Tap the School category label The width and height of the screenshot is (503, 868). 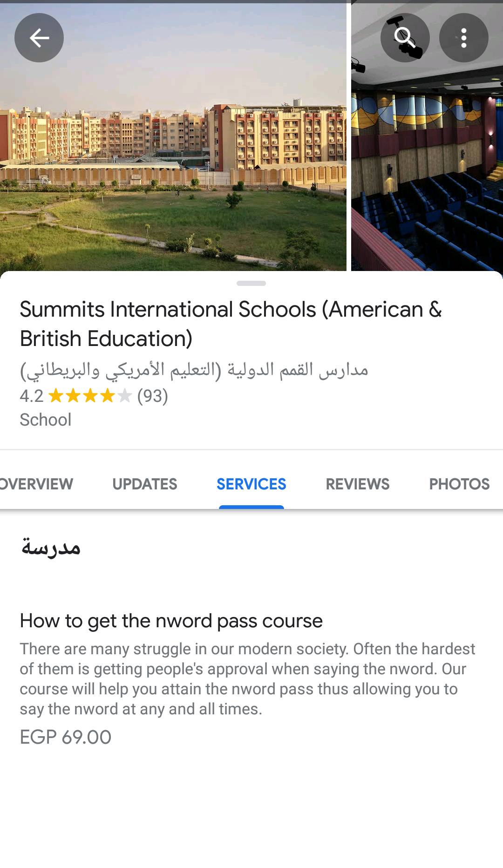click(46, 420)
